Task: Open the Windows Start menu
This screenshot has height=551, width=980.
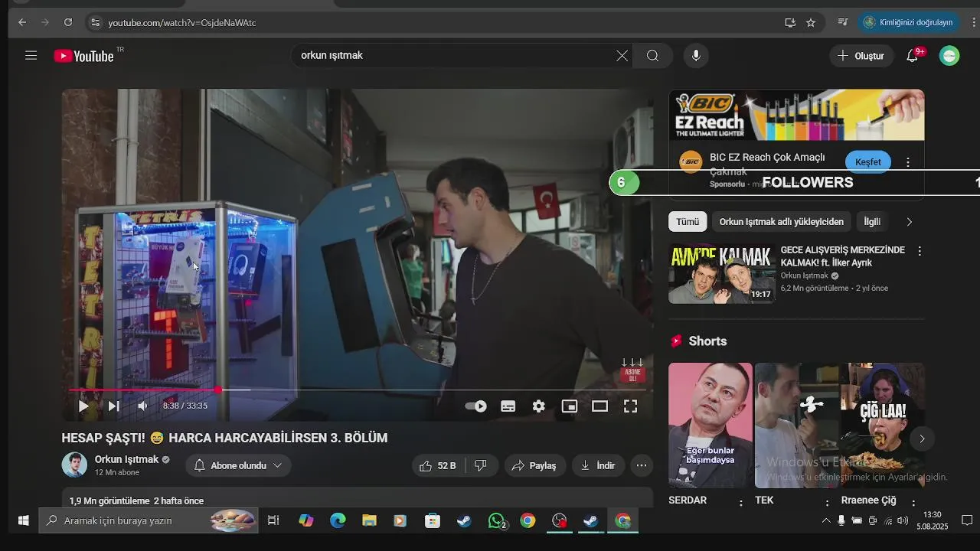Action: pyautogui.click(x=23, y=520)
